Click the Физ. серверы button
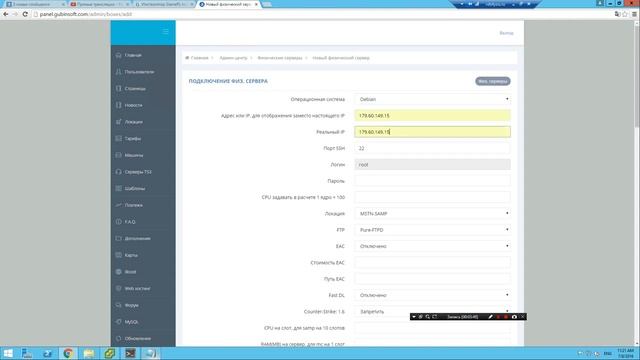This screenshot has height=360, width=640. (x=493, y=81)
